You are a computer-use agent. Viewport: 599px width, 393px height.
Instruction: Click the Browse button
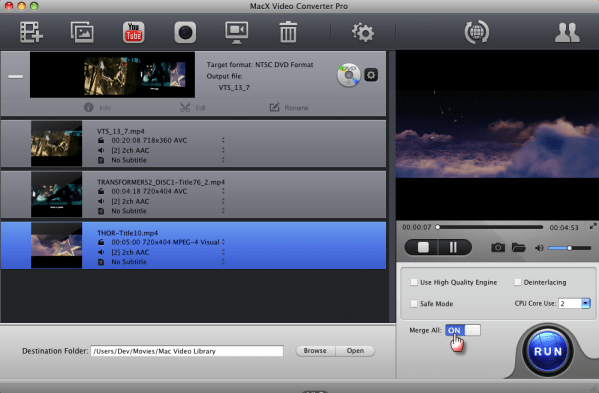coord(315,351)
